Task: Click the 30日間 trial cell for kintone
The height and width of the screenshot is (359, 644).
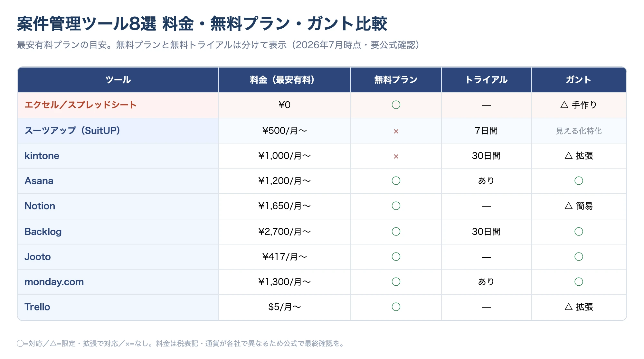Action: point(486,156)
